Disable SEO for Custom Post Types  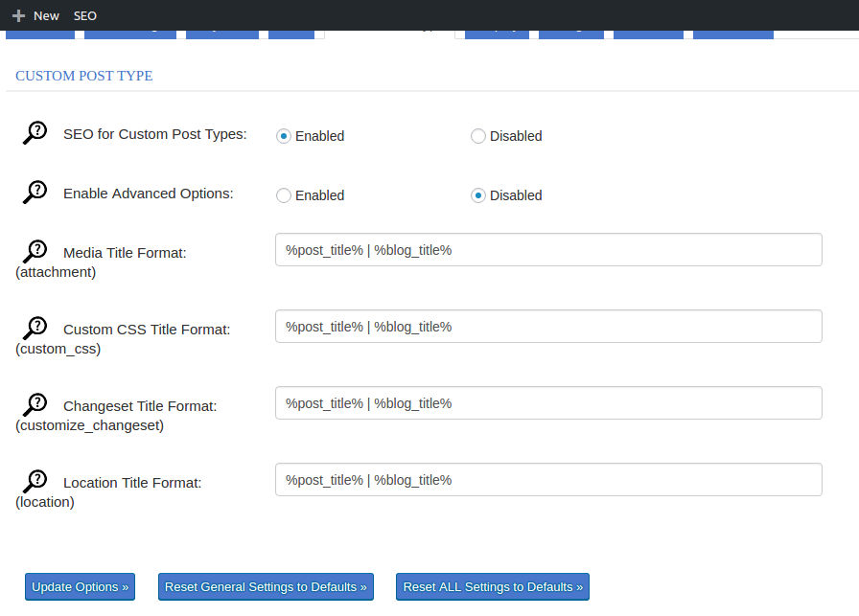[x=478, y=136]
